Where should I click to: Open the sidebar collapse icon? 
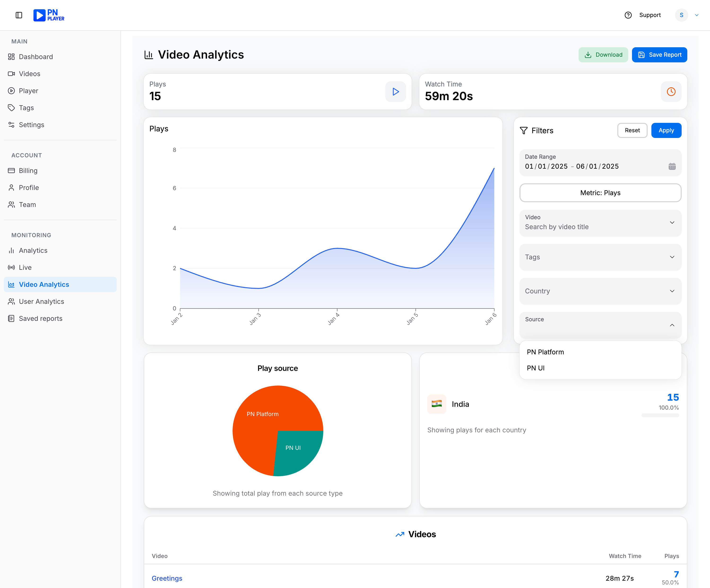(x=19, y=15)
